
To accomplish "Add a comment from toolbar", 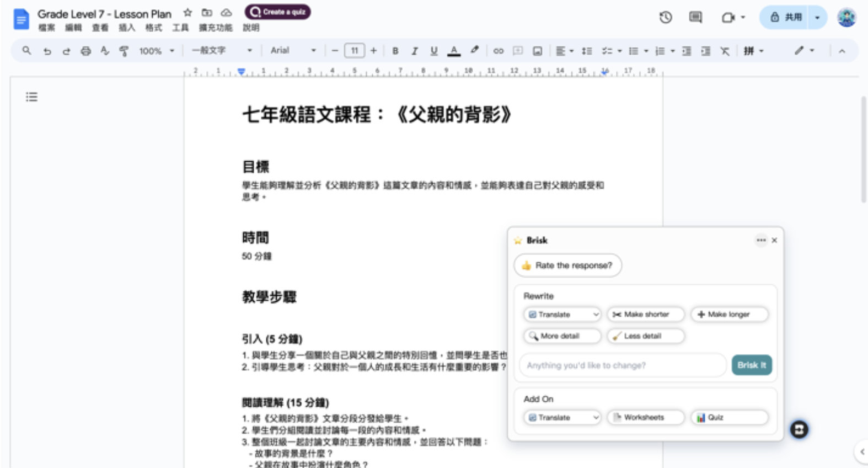I will [518, 51].
